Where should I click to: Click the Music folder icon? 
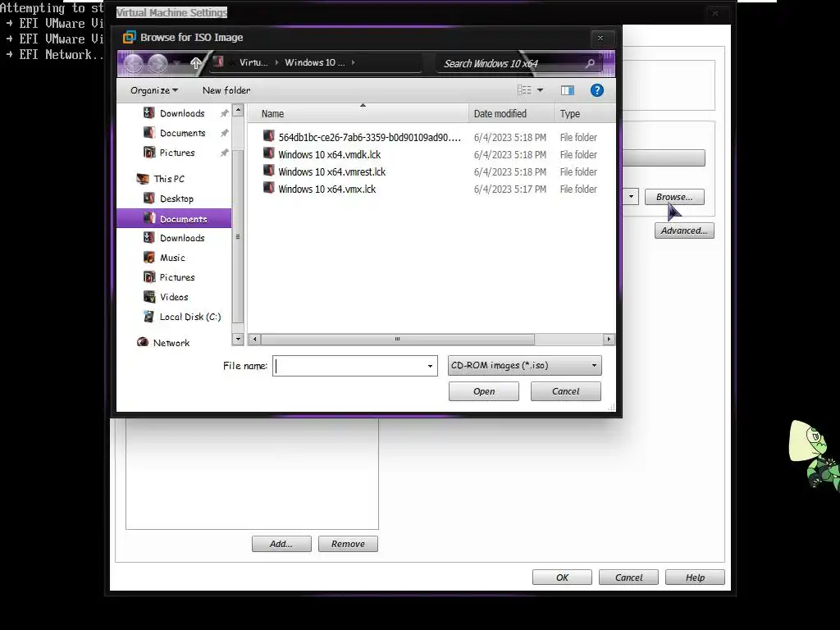click(149, 257)
